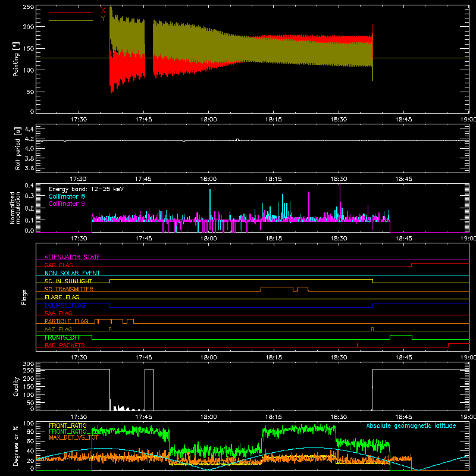Select the Normalized modulation axis title
Viewport: 476px width, 476px height.
point(15,208)
